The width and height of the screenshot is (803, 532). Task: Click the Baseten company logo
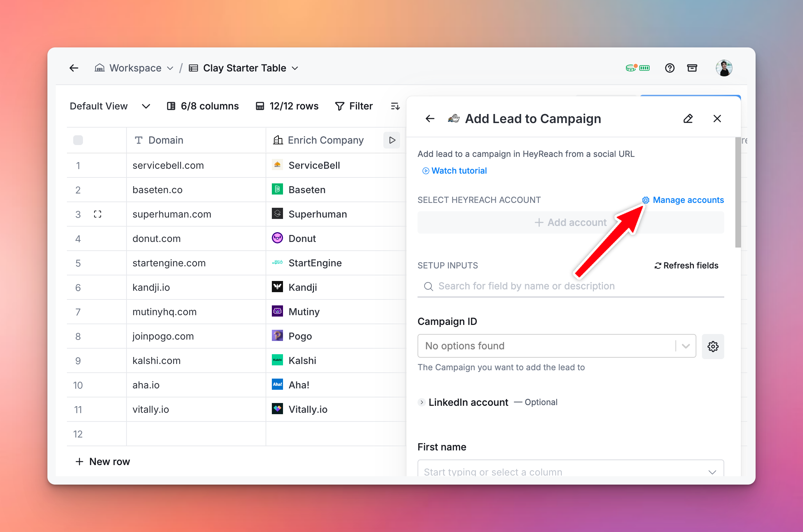click(277, 189)
